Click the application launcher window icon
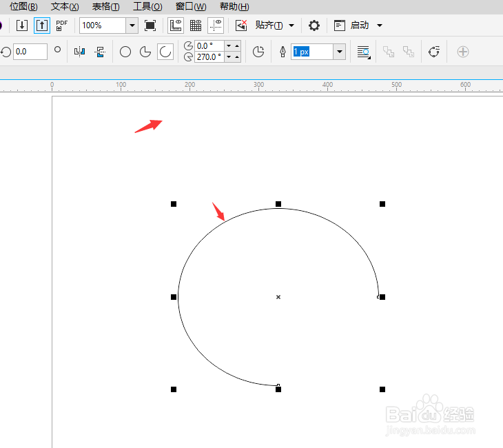The width and height of the screenshot is (503, 448). pos(340,26)
